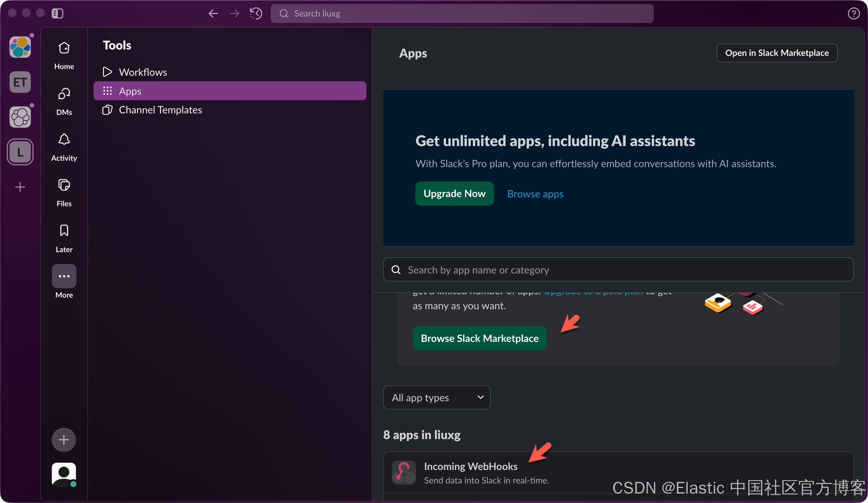
Task: Click Browse Slack Marketplace button
Action: tap(479, 338)
